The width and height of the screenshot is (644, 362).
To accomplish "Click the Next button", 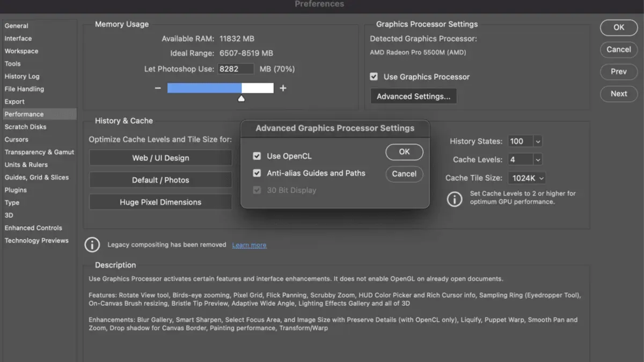I will click(x=619, y=93).
